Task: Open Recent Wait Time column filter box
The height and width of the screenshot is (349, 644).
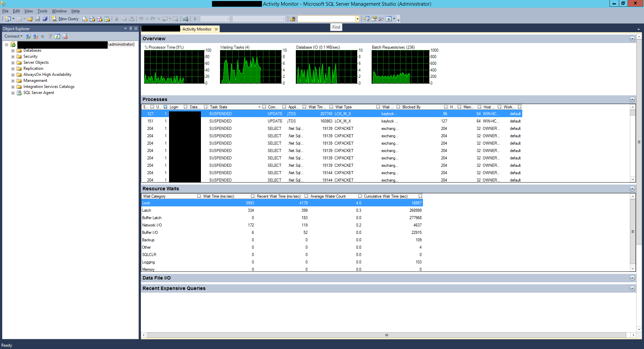Action: pos(306,196)
